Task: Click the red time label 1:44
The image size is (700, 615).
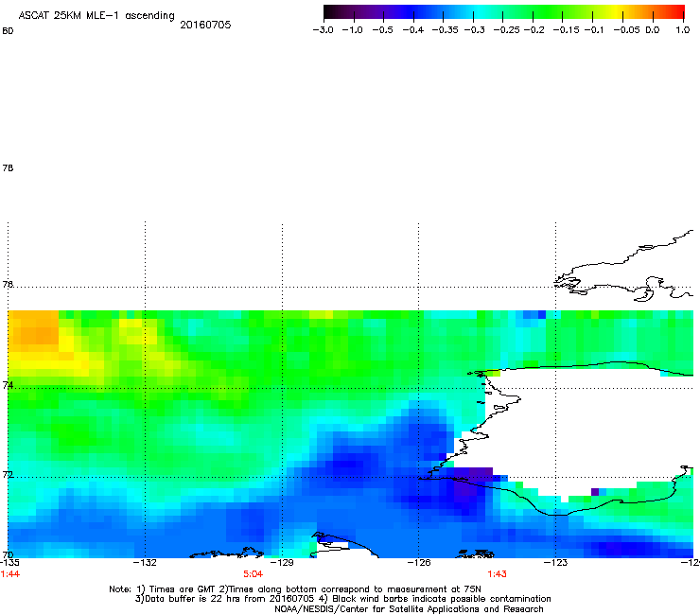Action: 10,574
